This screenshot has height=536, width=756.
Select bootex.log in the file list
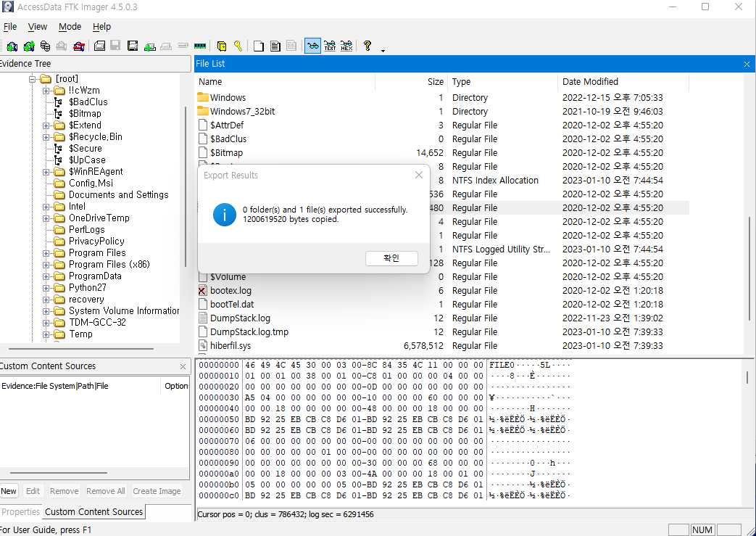[231, 291]
